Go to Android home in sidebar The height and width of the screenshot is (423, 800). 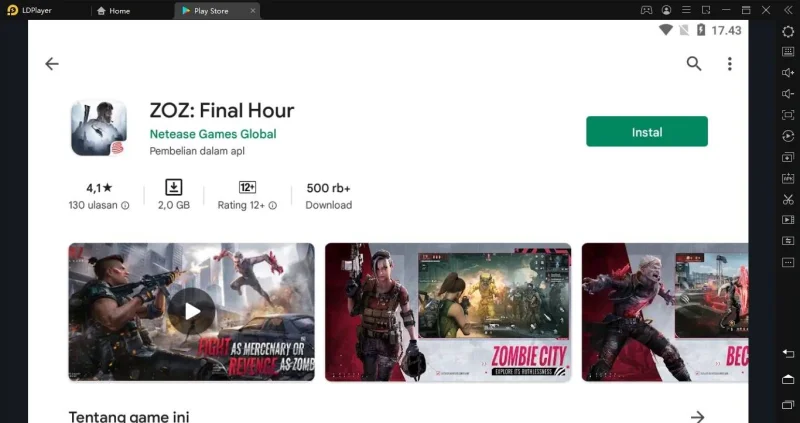click(x=788, y=379)
